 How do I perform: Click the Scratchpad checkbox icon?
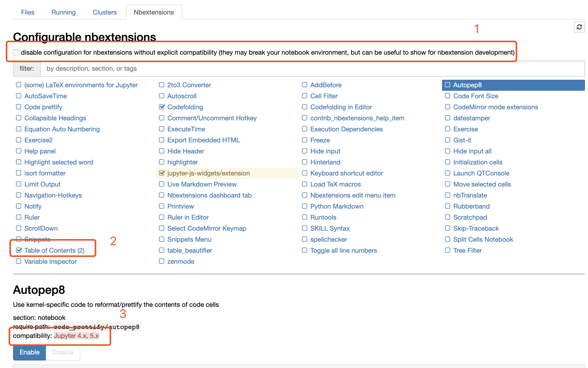[x=448, y=217]
